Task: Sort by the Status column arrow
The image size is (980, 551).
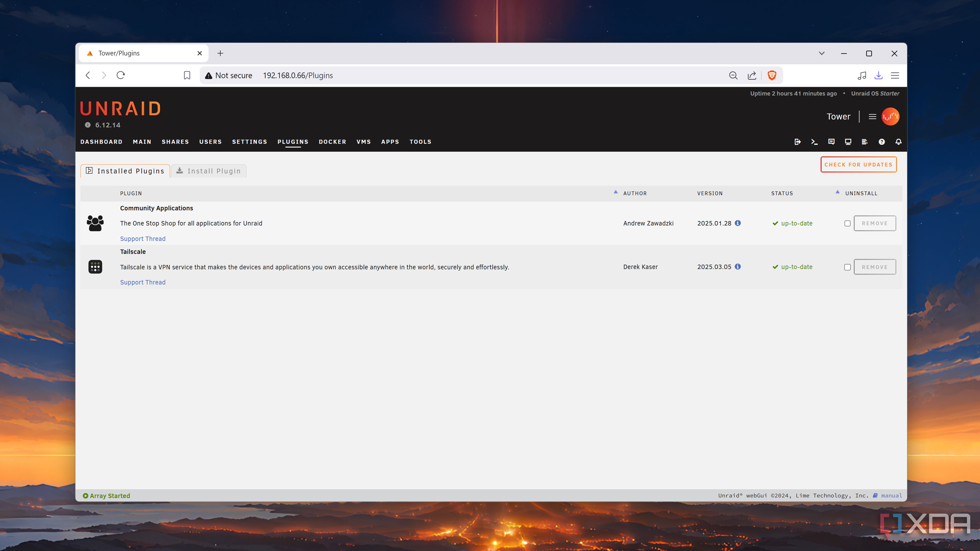Action: [x=837, y=192]
